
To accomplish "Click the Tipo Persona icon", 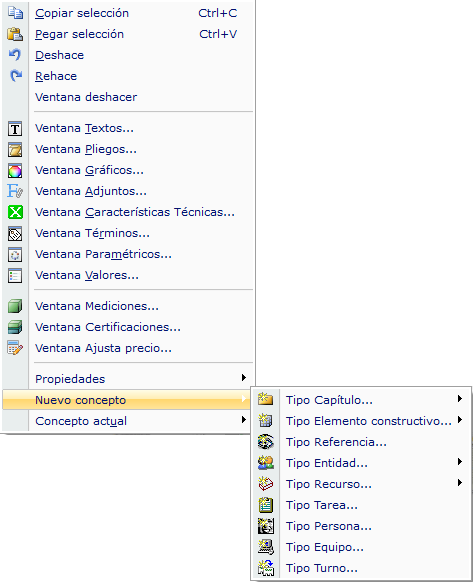I will 266,526.
